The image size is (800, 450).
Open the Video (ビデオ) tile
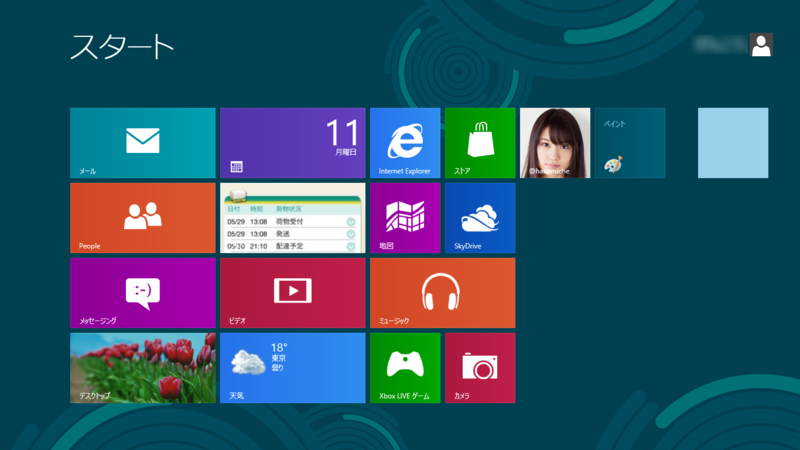[293, 293]
